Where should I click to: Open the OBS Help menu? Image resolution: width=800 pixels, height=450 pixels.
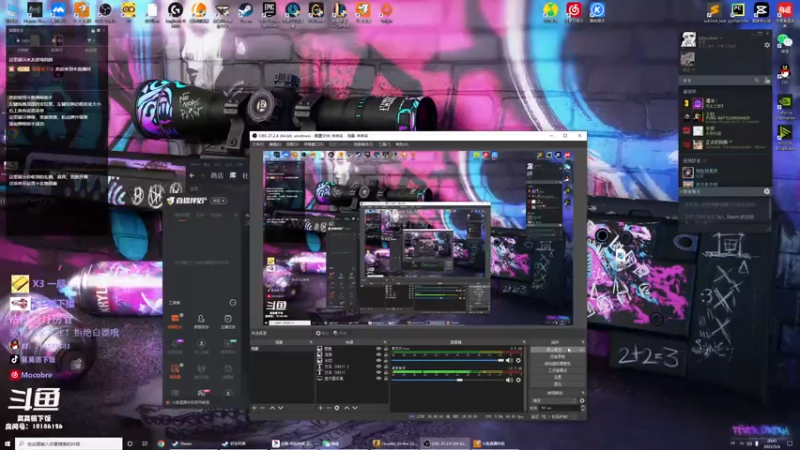(x=402, y=144)
